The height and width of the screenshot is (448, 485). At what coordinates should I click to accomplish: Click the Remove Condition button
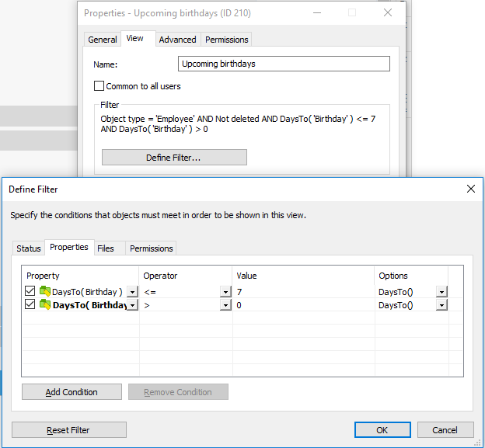coord(178,392)
